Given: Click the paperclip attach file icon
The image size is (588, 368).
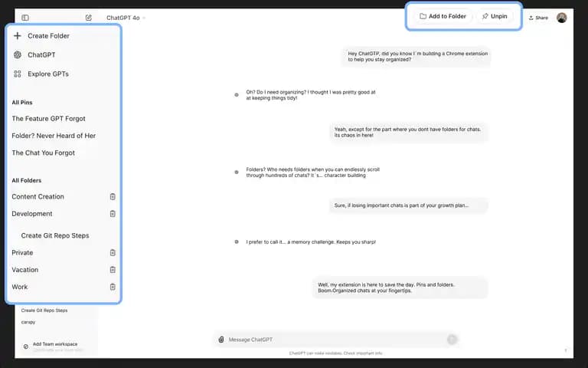Looking at the screenshot, I should 221,340.
